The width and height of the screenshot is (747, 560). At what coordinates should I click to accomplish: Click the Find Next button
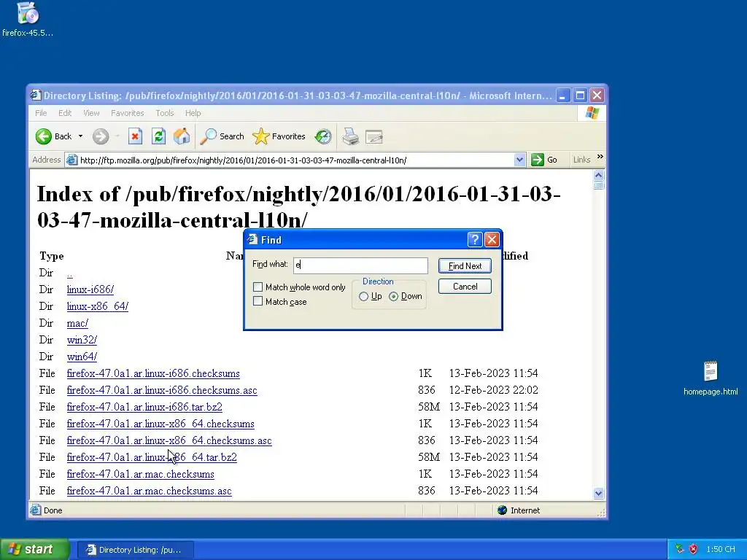point(465,266)
